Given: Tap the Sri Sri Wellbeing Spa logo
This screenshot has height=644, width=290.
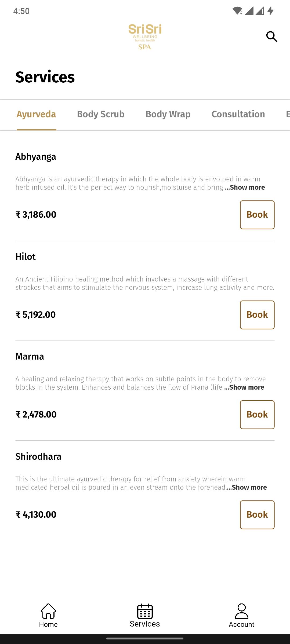Looking at the screenshot, I should click(x=145, y=37).
